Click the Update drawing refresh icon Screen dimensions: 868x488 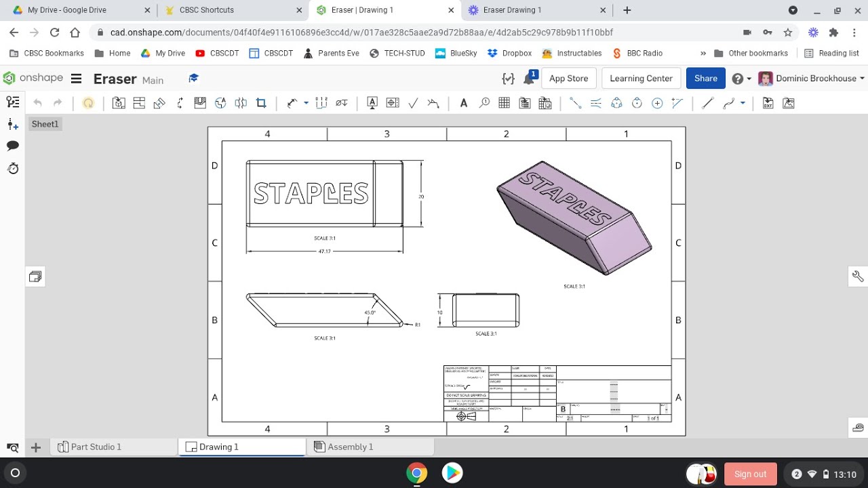(x=88, y=103)
